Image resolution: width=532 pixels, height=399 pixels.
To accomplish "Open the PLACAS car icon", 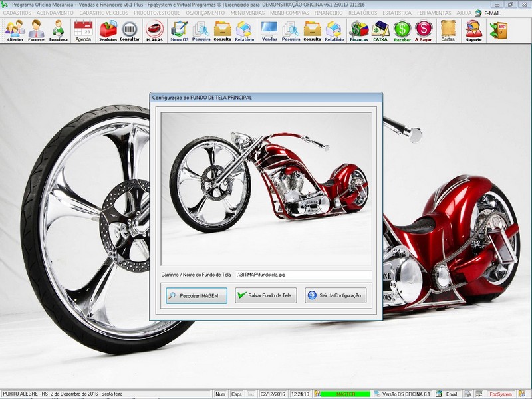I will pyautogui.click(x=154, y=31).
